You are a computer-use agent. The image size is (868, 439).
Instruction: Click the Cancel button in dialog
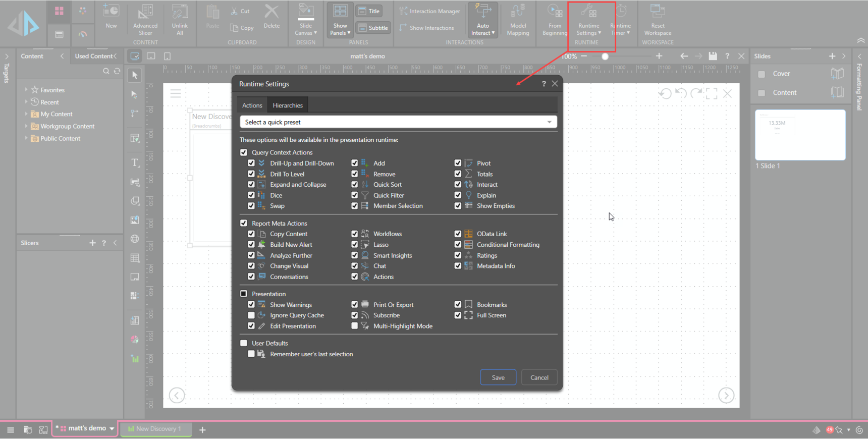pyautogui.click(x=539, y=377)
